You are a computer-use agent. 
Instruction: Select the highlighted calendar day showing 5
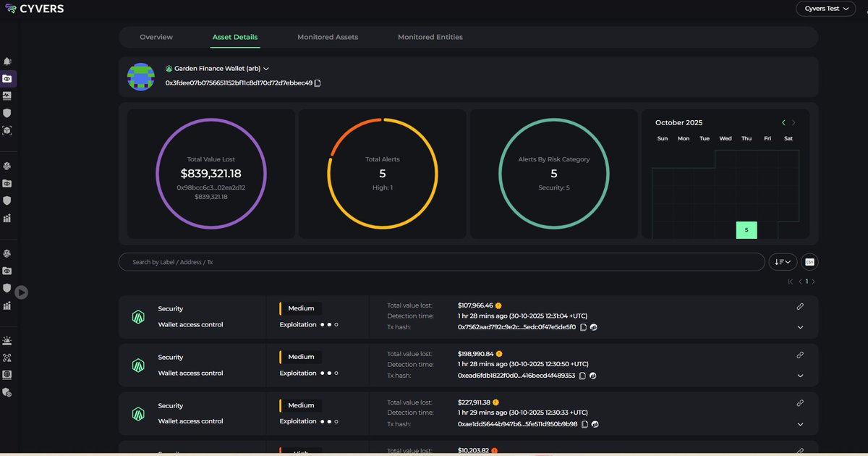click(746, 230)
